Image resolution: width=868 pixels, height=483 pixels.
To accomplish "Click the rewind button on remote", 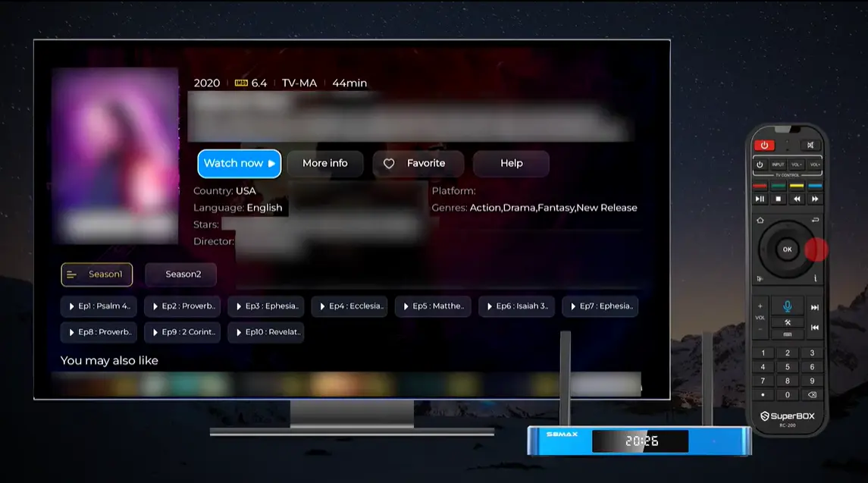I will (x=797, y=199).
